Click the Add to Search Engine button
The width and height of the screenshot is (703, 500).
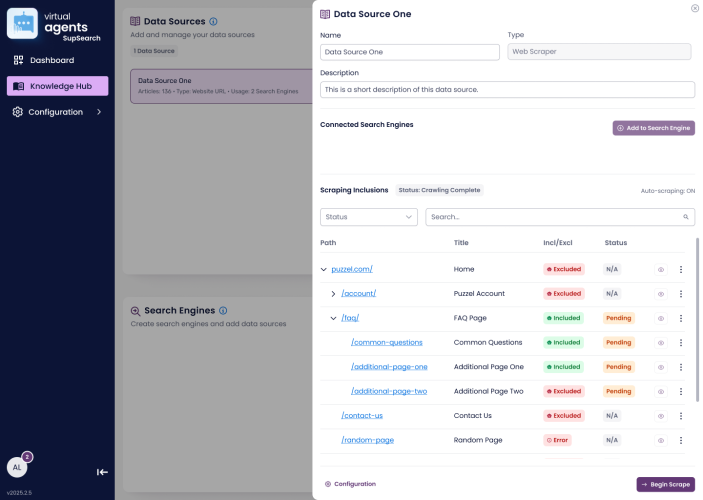coord(653,128)
